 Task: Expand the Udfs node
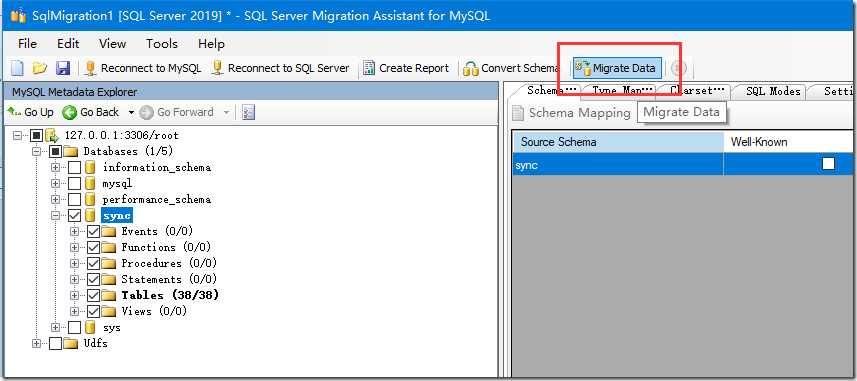[x=37, y=344]
